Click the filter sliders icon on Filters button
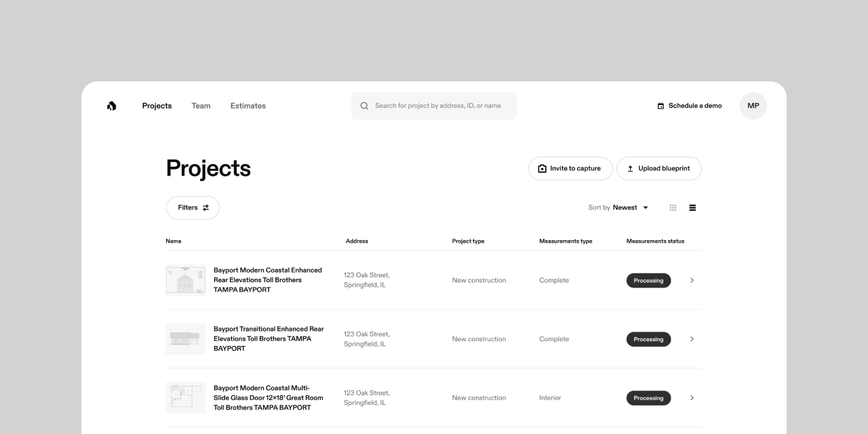The image size is (868, 434). 205,208
